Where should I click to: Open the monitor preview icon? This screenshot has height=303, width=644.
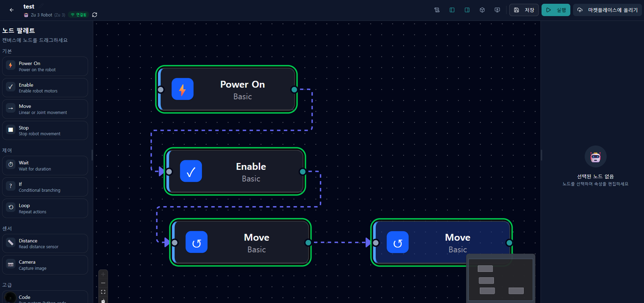tap(497, 10)
